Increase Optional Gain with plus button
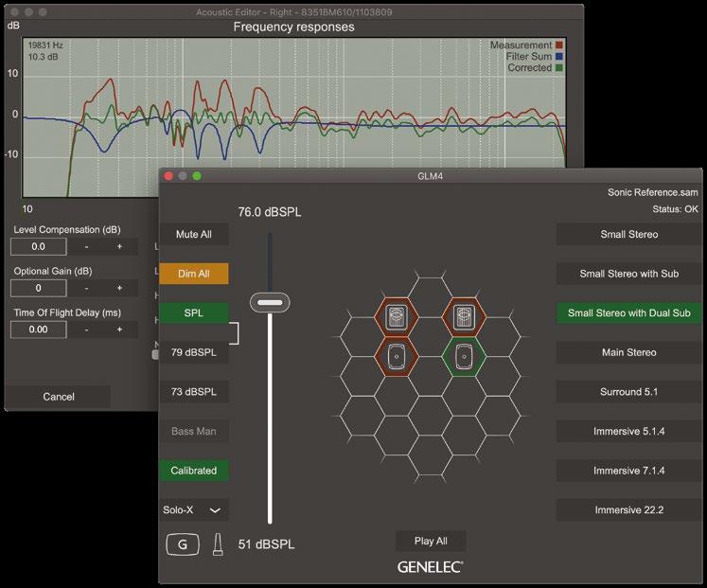 click(x=120, y=288)
